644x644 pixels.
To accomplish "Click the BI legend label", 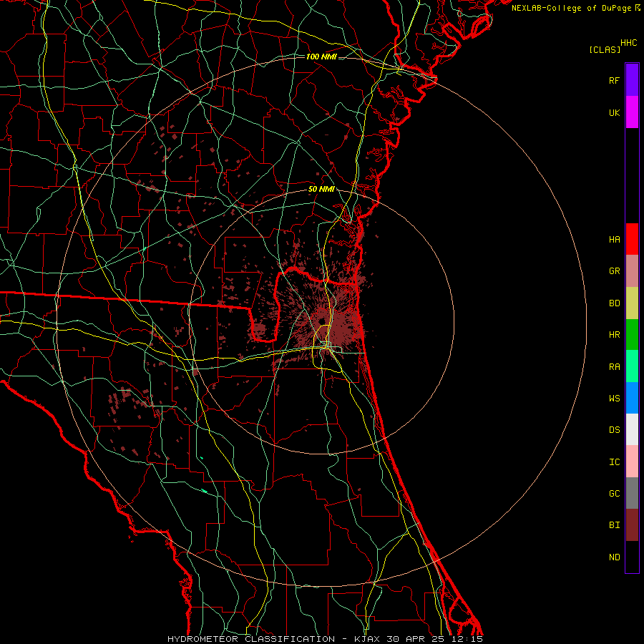I will [x=614, y=525].
